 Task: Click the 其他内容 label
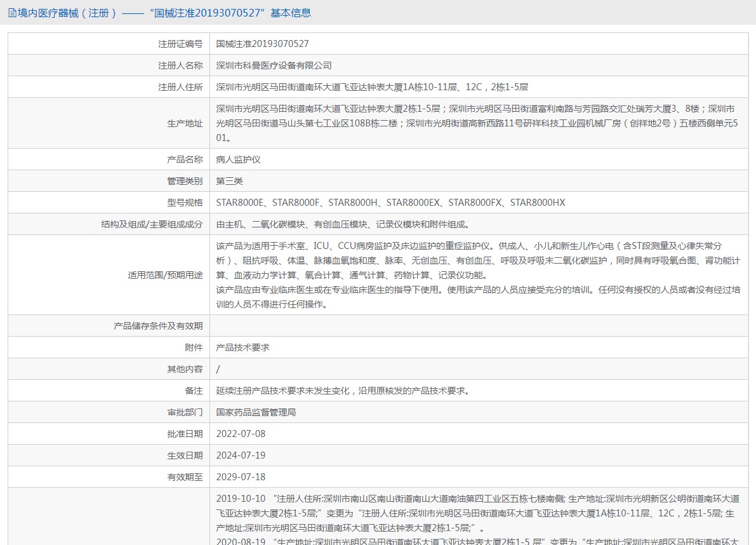(x=185, y=370)
